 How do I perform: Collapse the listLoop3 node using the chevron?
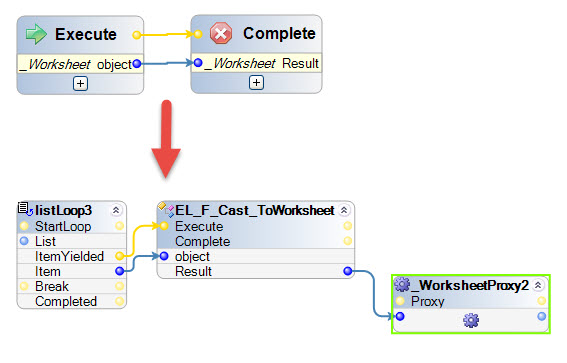point(116,210)
